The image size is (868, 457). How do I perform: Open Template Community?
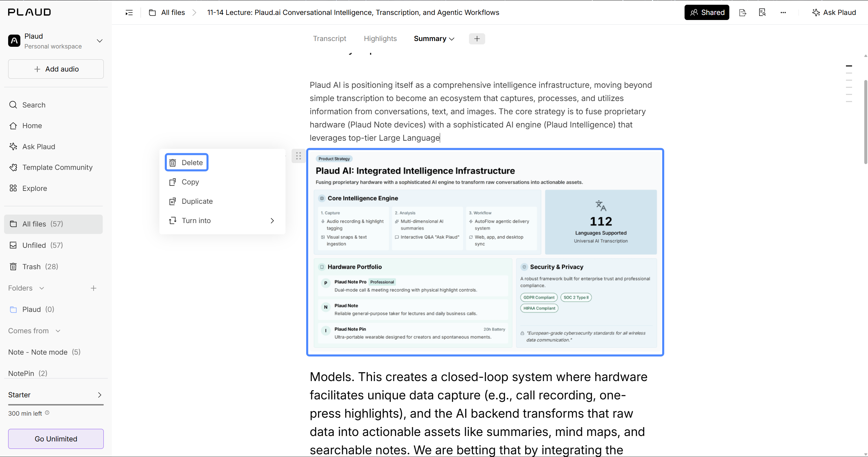point(51,167)
